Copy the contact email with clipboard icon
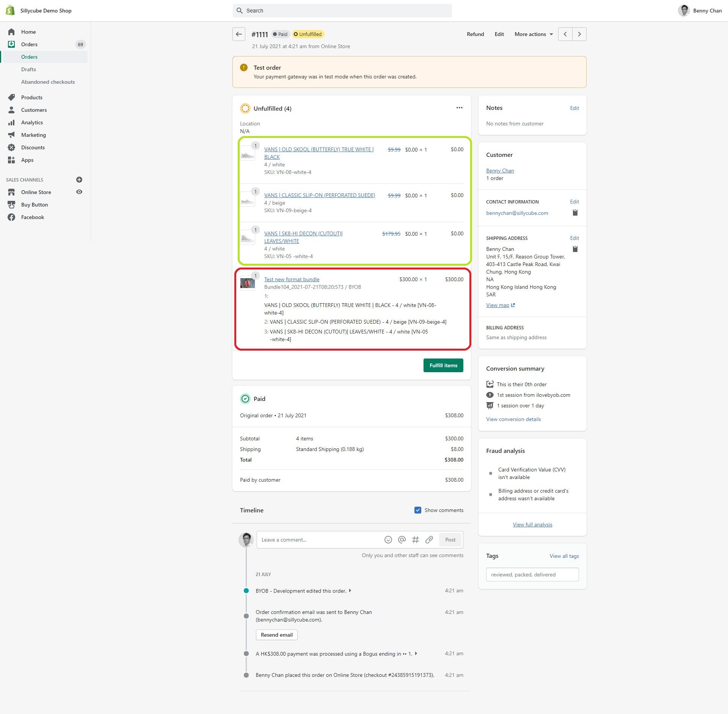Screen dimensions: 728x714 click(575, 213)
